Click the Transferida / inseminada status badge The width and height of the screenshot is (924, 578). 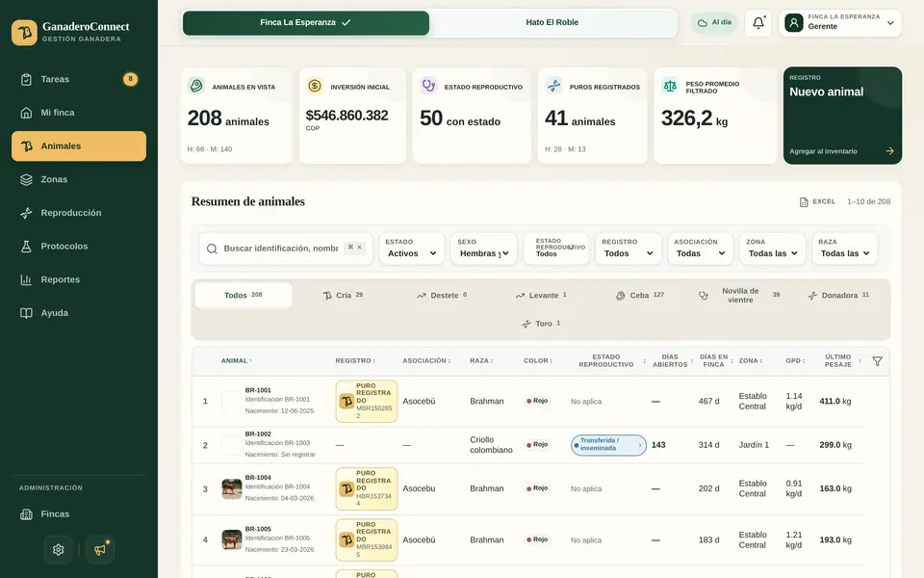tap(608, 445)
